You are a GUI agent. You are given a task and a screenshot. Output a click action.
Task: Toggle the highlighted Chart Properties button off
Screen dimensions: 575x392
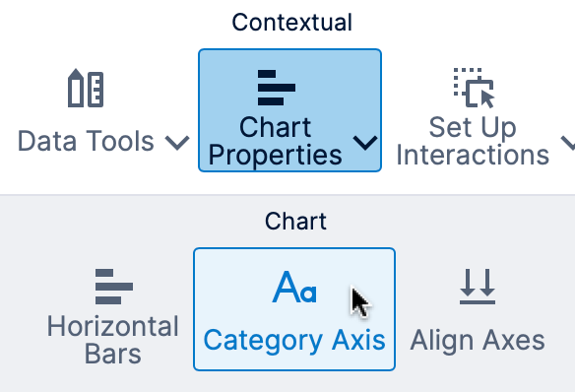coord(289,110)
